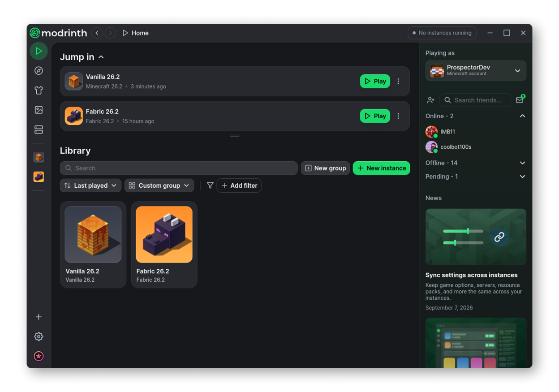Collapse the Jump in section
559x392 pixels.
82,57
